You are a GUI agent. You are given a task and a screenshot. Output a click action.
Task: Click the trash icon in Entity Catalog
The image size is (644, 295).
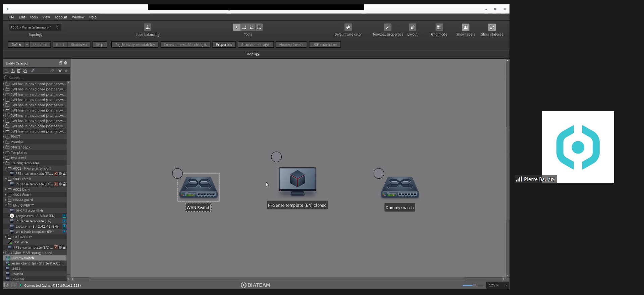pos(19,71)
